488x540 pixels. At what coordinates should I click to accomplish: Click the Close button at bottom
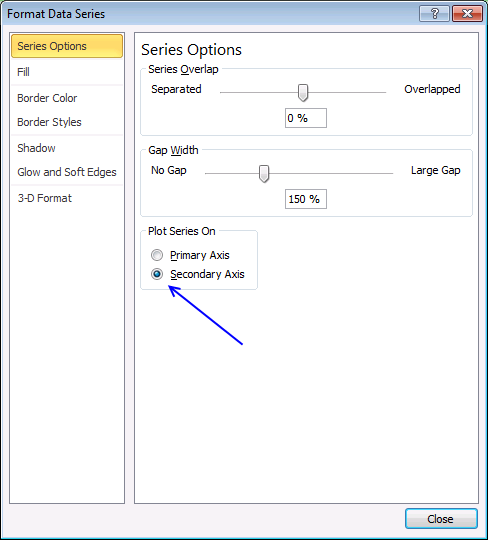[x=441, y=519]
